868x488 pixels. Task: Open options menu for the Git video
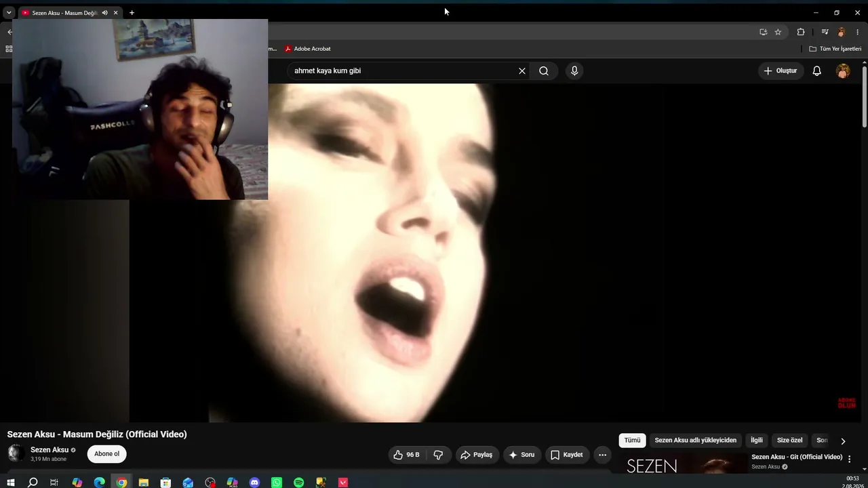coord(849,459)
